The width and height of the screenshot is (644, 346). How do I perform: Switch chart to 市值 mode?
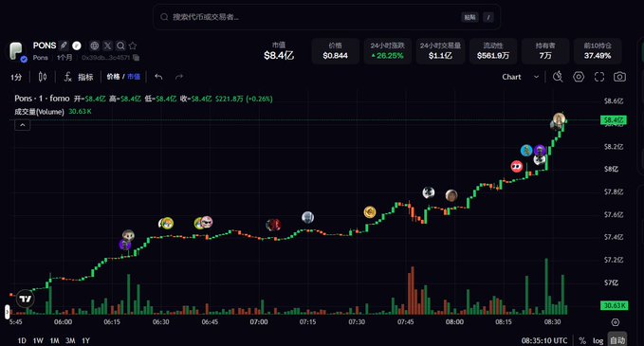point(134,77)
